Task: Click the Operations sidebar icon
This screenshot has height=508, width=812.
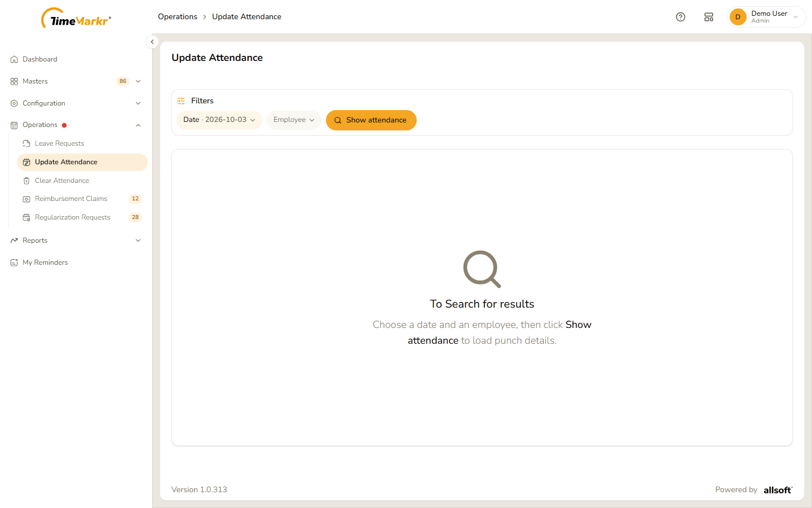Action: point(14,125)
